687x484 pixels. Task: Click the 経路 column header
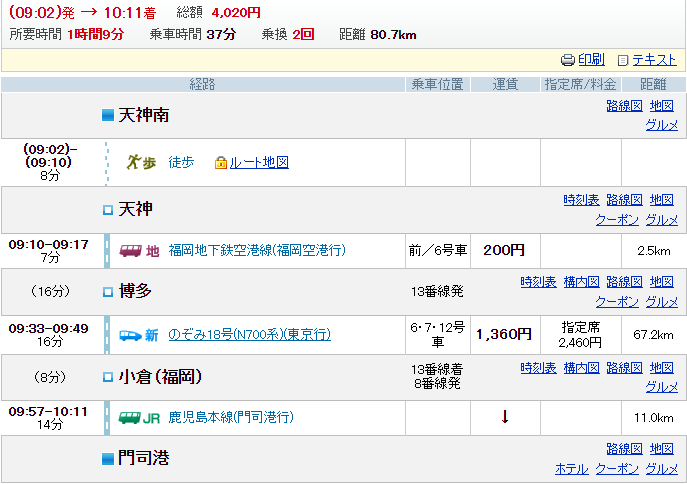(x=203, y=84)
